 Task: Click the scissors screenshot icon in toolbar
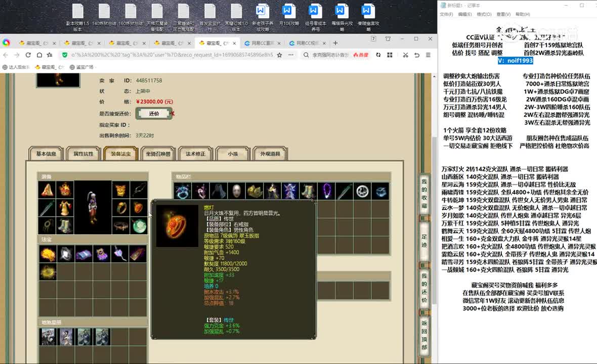[405, 55]
